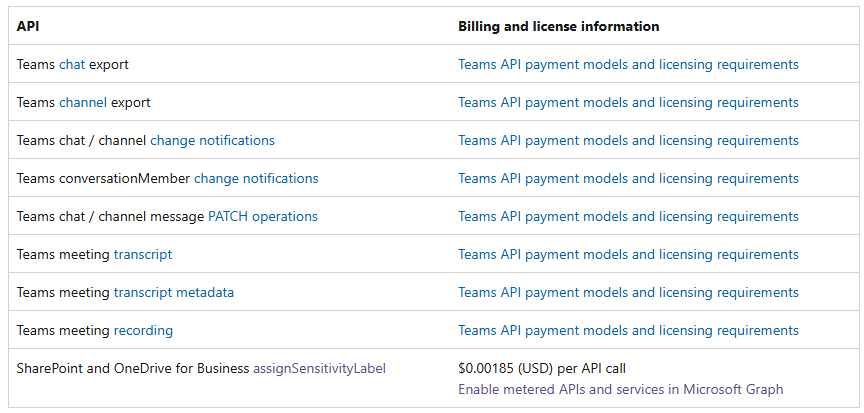The image size is (864, 413).
Task: Open the 'chat' link in Teams chat export
Action: point(72,64)
